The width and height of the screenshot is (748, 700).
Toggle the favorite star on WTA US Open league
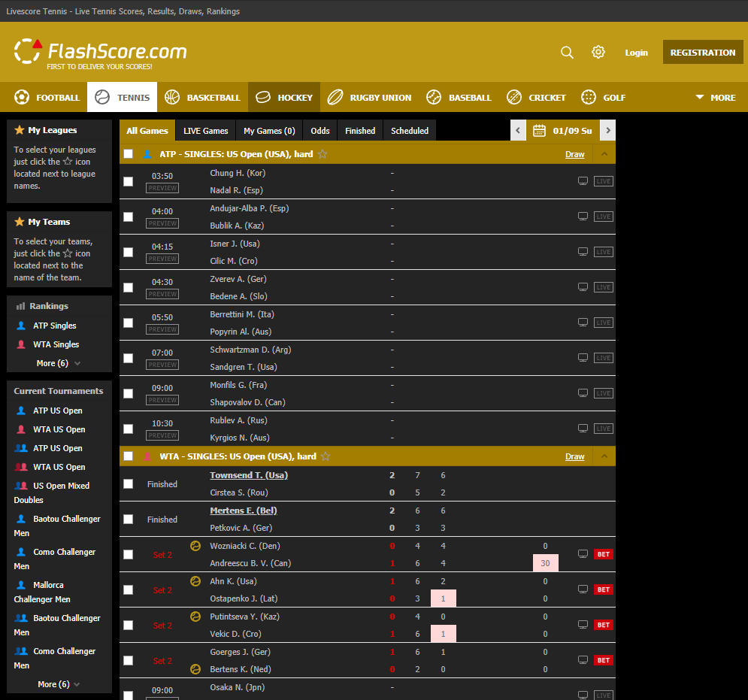coord(326,456)
